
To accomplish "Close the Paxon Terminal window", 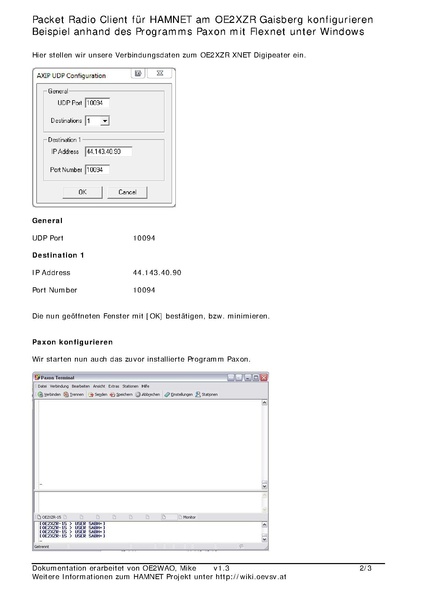I will (264, 377).
